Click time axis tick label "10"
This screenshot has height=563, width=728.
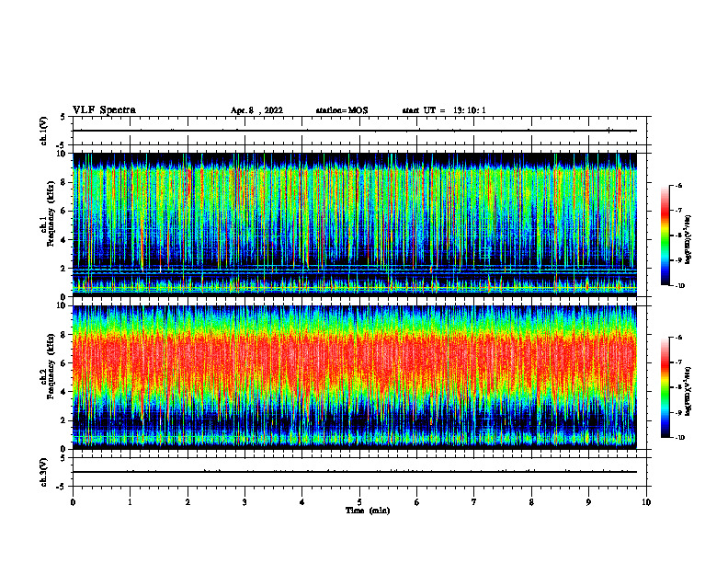(x=646, y=502)
